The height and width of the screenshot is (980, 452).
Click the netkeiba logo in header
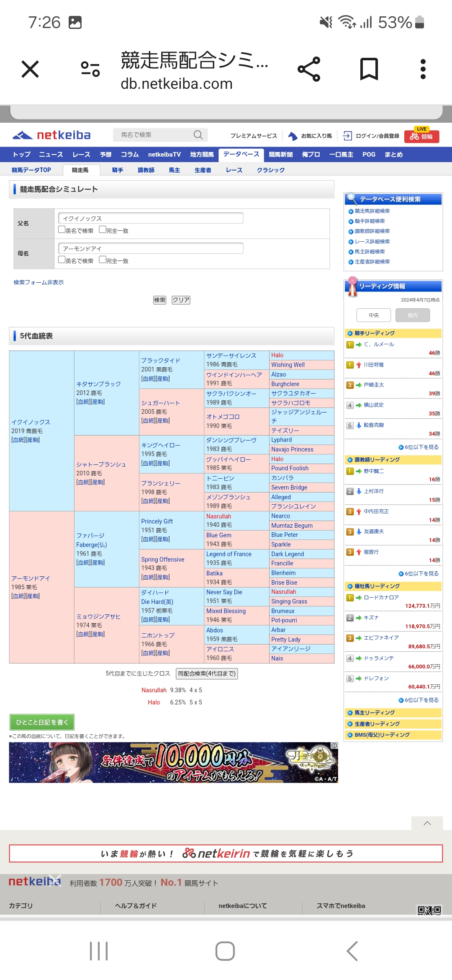51,135
